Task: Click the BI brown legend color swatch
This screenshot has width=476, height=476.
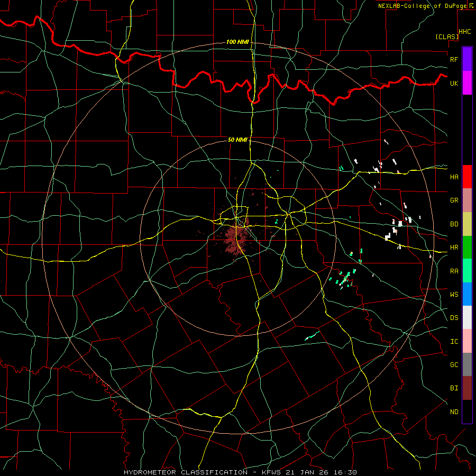Action: point(467,388)
